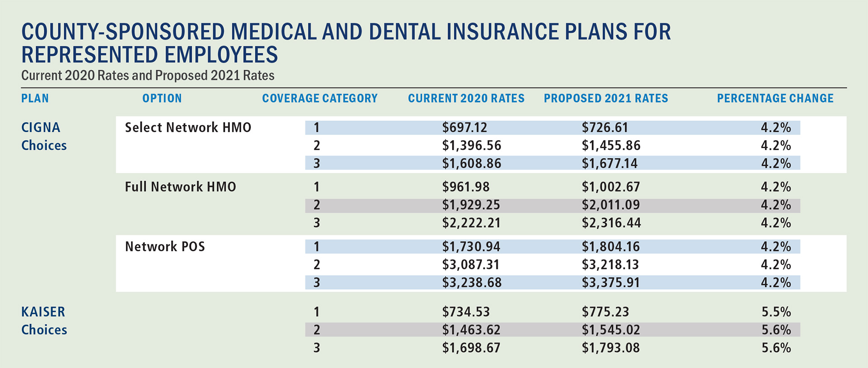
Task: Click the KAISER Choices plan label
Action: pyautogui.click(x=44, y=320)
